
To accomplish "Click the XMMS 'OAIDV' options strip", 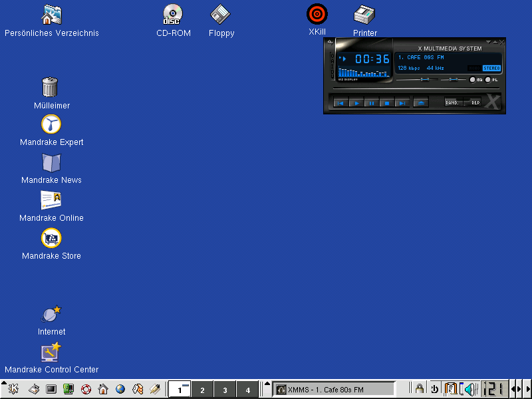I will [x=332, y=65].
